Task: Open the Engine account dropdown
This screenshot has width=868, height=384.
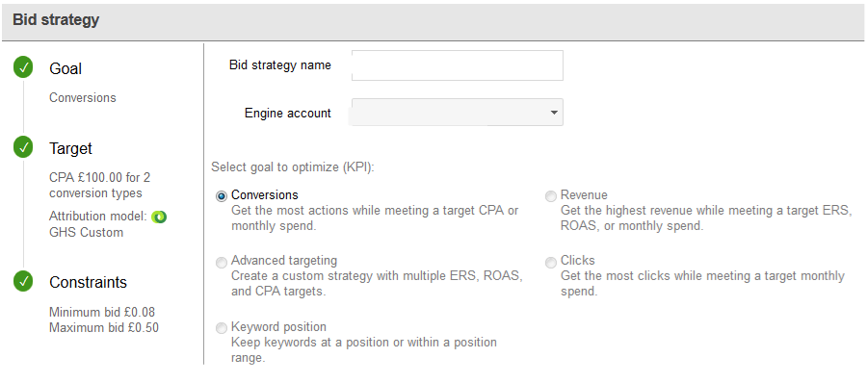Action: pos(458,113)
